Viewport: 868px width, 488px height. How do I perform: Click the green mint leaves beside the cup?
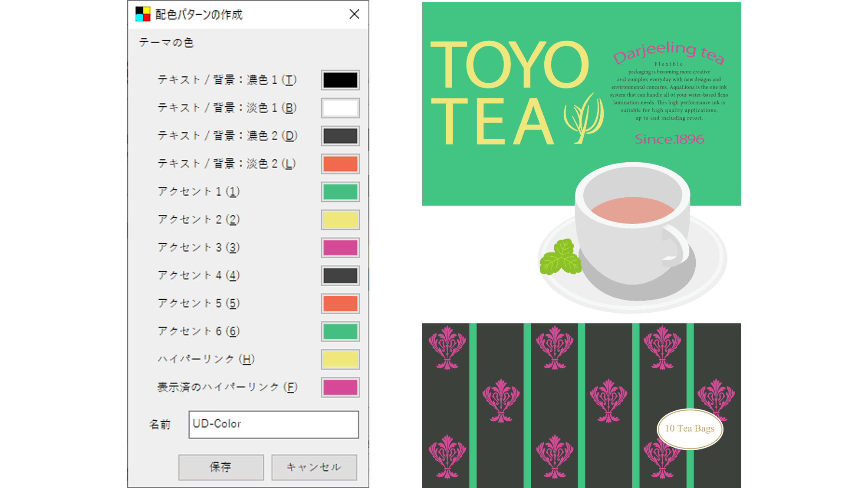click(x=560, y=257)
